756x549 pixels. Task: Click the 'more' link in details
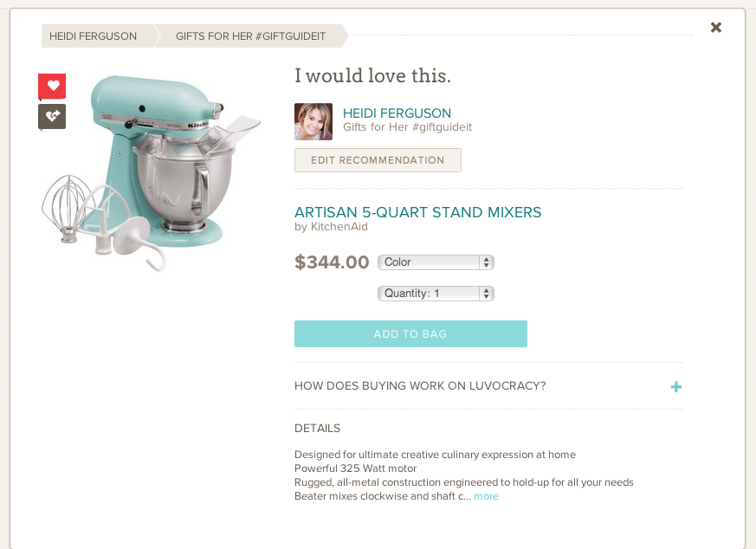click(486, 496)
